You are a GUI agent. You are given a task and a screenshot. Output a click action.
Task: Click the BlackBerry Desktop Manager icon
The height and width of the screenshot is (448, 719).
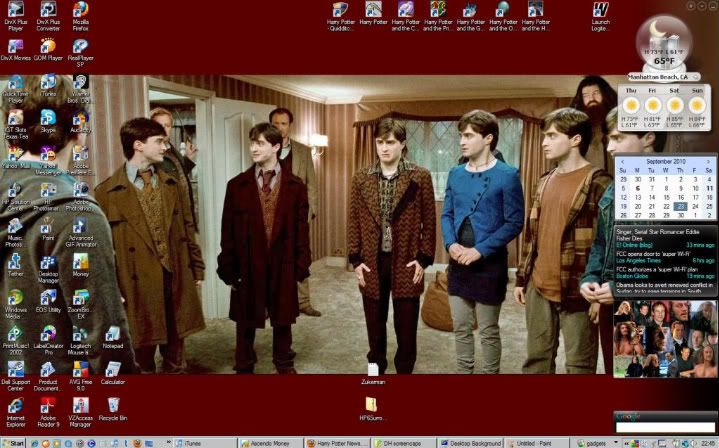[x=48, y=269]
